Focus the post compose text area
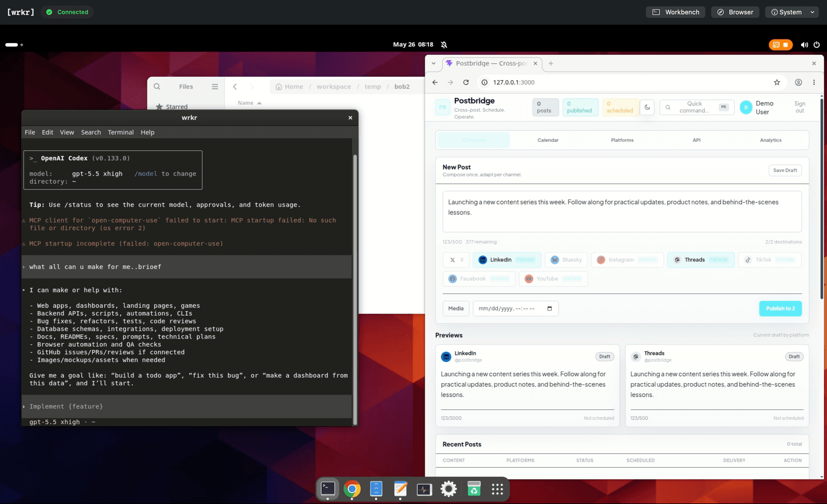Screen dimensions: 827x504 coord(622,212)
